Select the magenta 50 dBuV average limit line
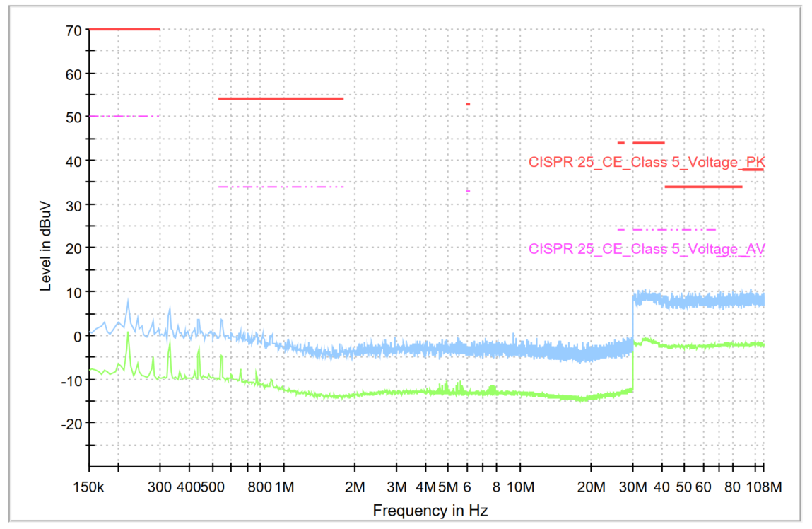The image size is (812, 529). click(x=124, y=116)
